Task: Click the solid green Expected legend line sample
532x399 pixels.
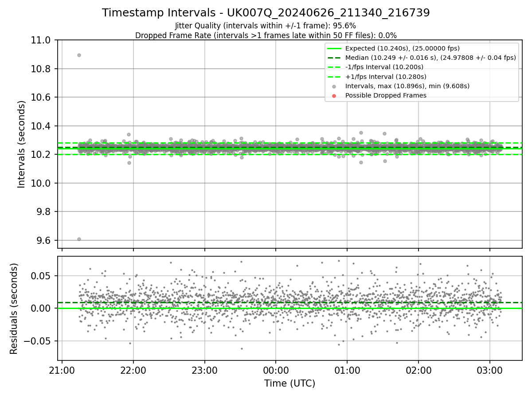Action: click(334, 48)
